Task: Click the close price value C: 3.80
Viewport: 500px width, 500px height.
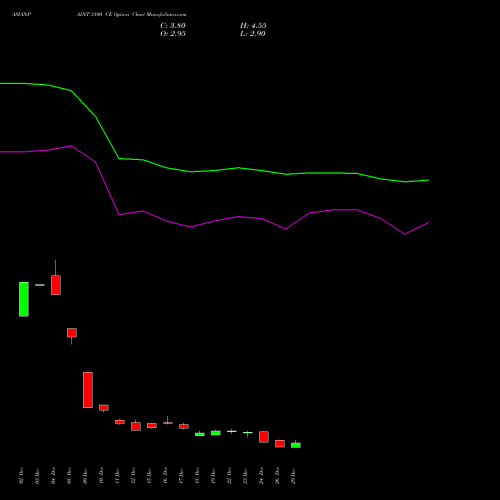Action: coord(173,26)
